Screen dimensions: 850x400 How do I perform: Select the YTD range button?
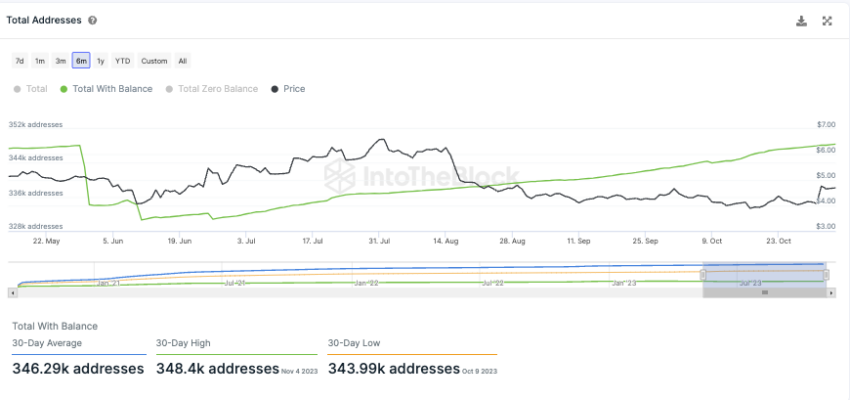point(123,61)
